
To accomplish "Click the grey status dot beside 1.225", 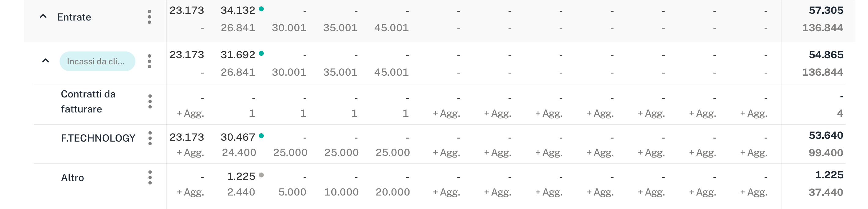I will [261, 175].
